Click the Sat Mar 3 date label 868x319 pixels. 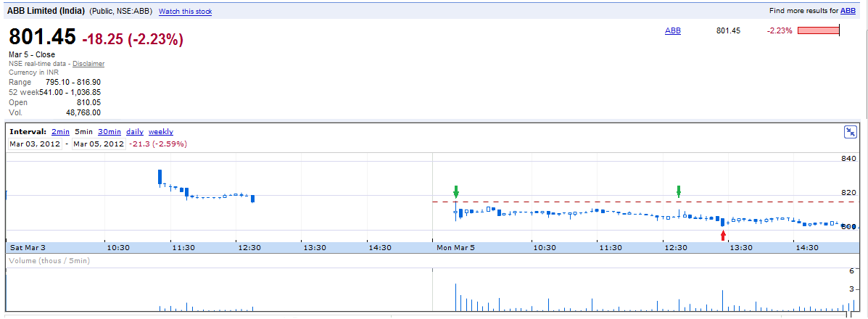pos(27,247)
